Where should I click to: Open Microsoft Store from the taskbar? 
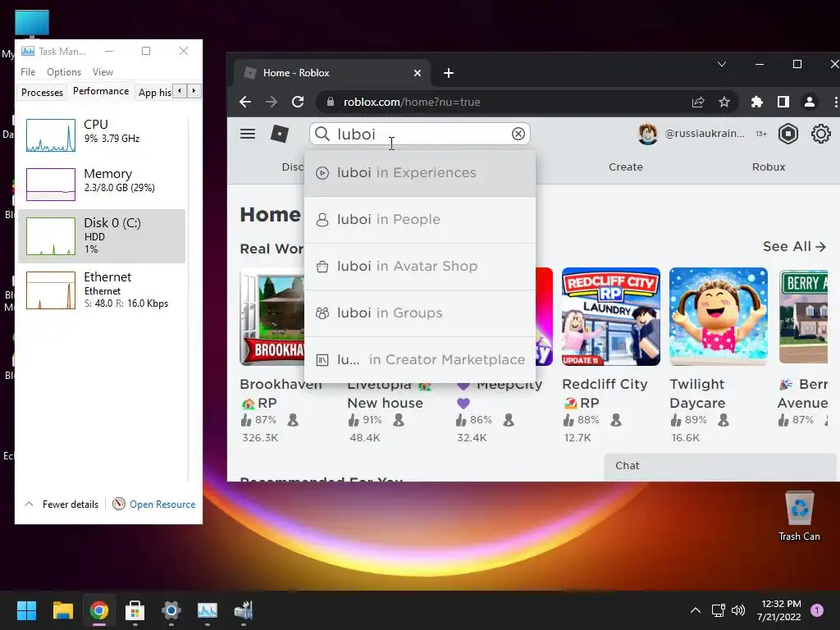135,610
